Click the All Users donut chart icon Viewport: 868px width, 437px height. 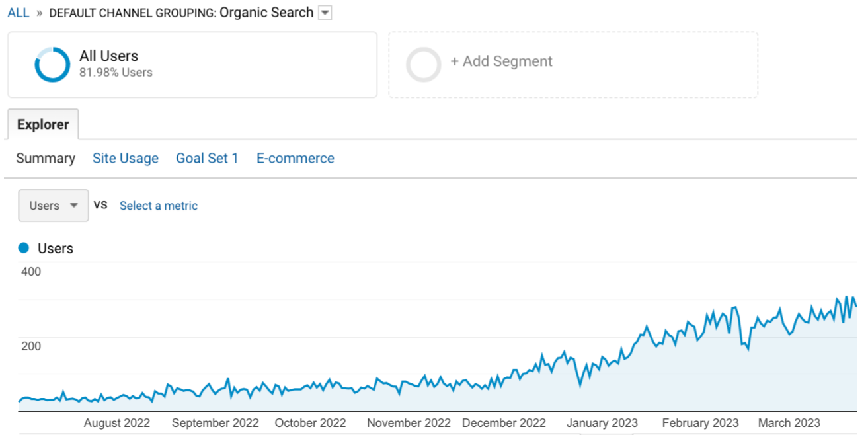click(52, 65)
